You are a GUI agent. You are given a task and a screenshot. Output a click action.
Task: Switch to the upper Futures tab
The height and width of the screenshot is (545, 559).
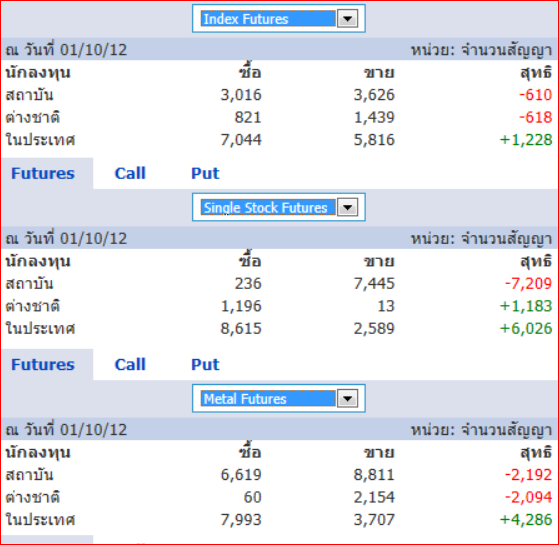click(43, 173)
